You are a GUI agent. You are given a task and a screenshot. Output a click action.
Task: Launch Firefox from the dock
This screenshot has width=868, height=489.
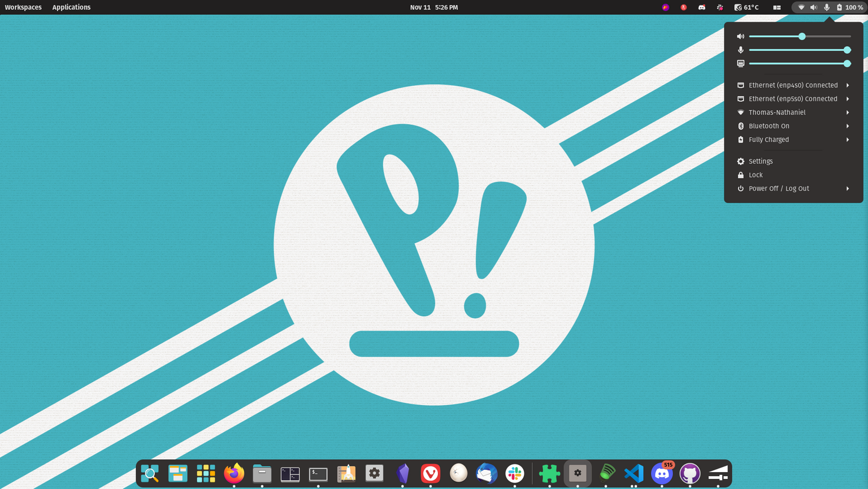tap(233, 473)
